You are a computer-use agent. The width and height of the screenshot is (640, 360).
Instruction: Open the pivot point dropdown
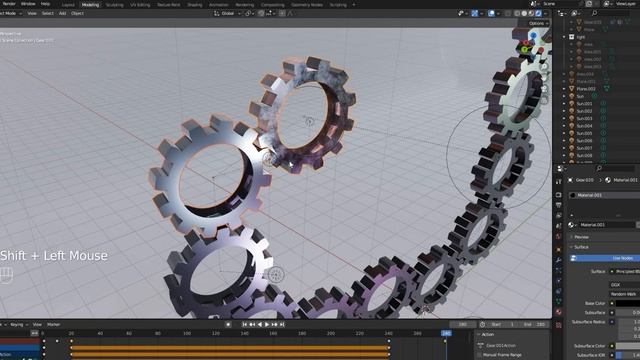[x=248, y=13]
